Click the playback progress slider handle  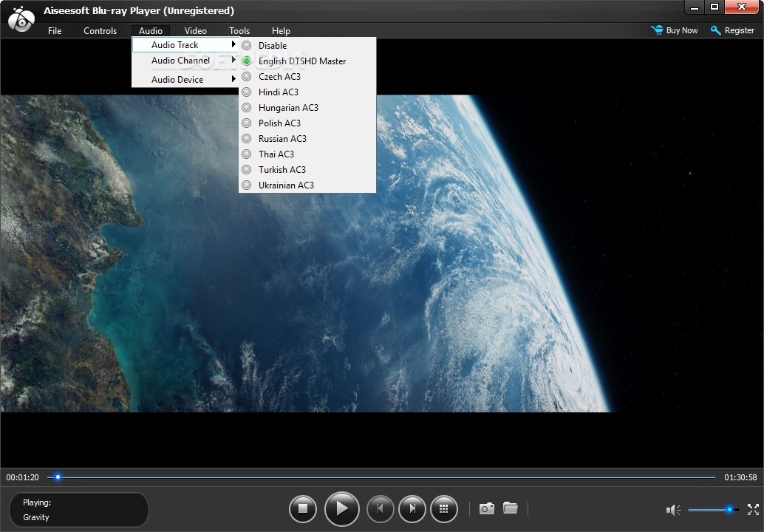[x=58, y=477]
